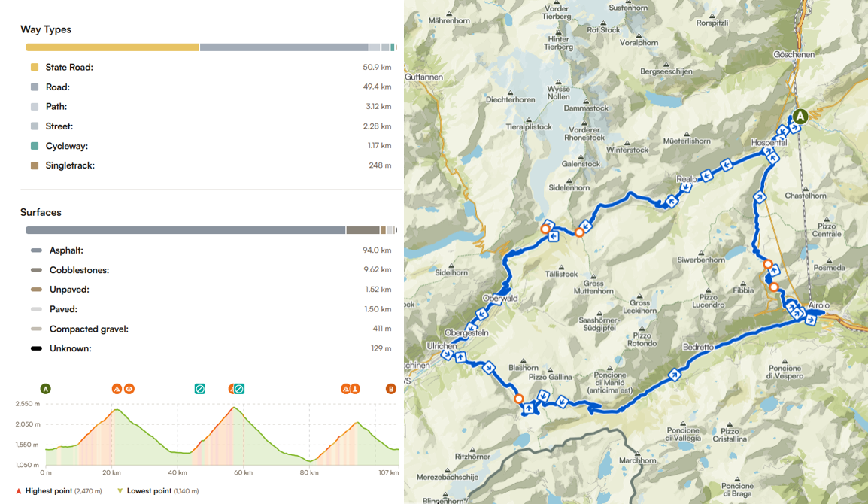Select the orange end point B on elevation profile
Viewport: 868px width, 504px height.
390,389
